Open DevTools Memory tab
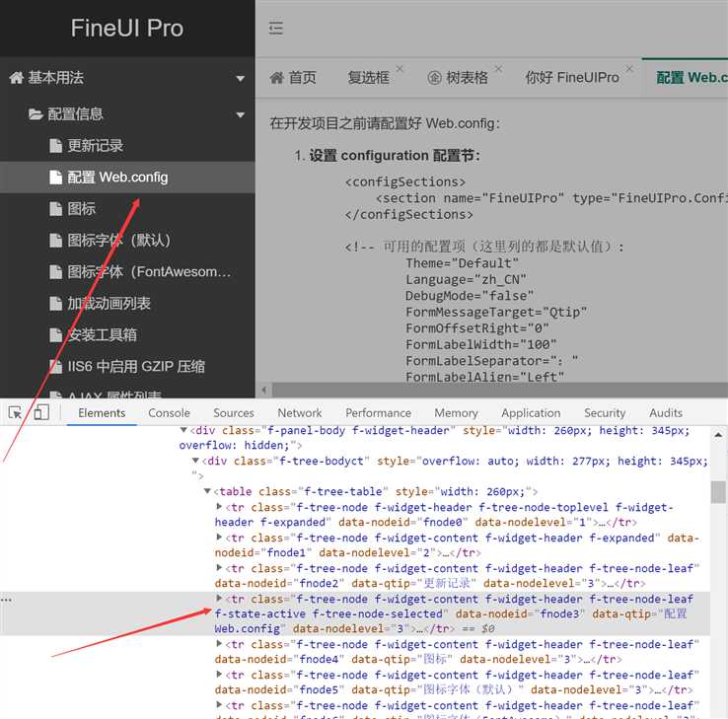 pyautogui.click(x=456, y=412)
